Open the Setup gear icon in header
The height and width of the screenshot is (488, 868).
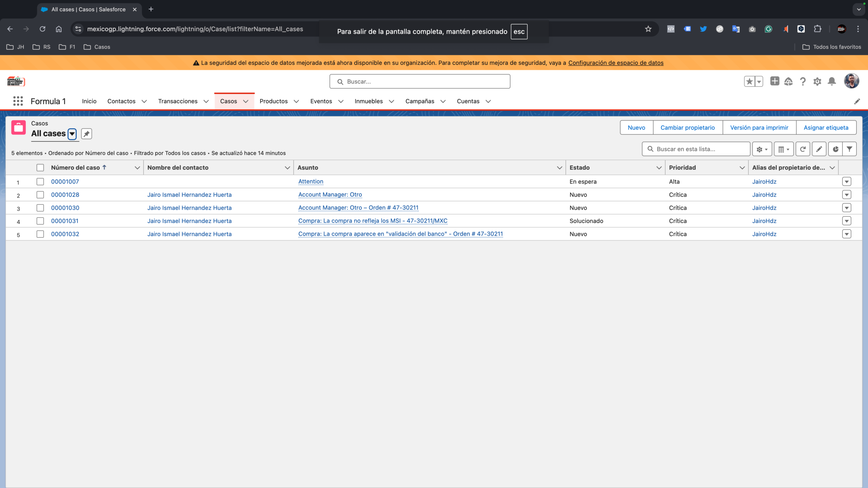[817, 81]
